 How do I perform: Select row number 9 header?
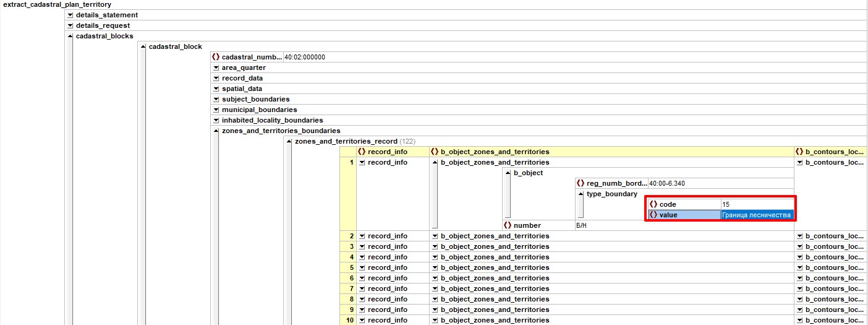(348, 310)
